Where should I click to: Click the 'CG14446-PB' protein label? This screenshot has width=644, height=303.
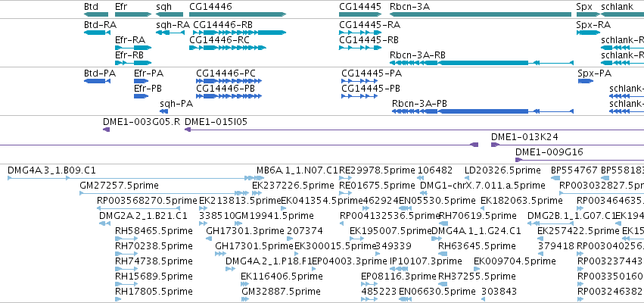(226, 89)
